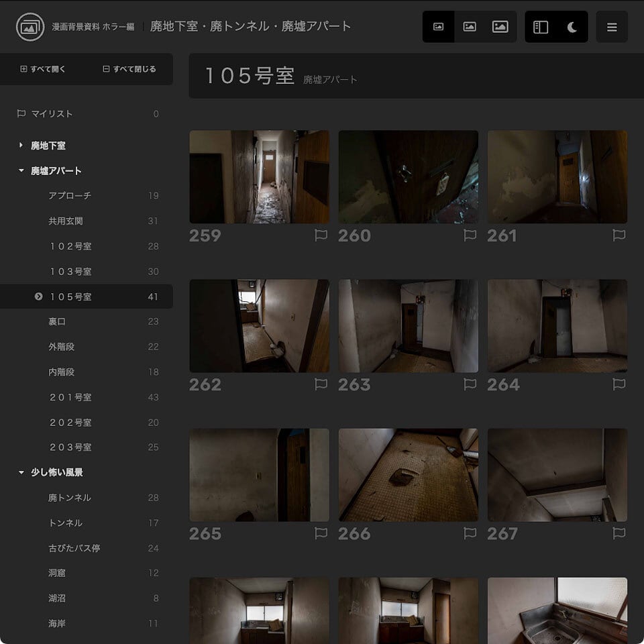Screen dimensions: 644x644
Task: Flag image 267 to my list
Action: [619, 533]
